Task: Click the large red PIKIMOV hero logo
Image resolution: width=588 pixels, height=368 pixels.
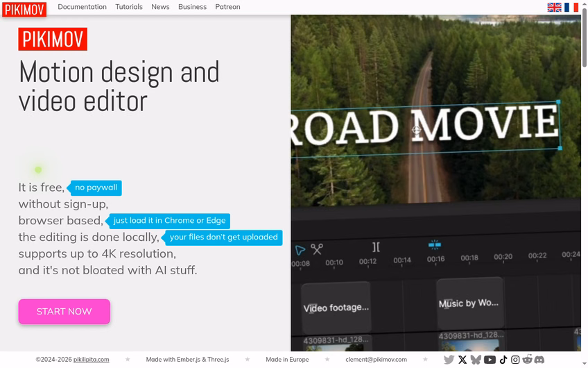Action: (x=53, y=39)
